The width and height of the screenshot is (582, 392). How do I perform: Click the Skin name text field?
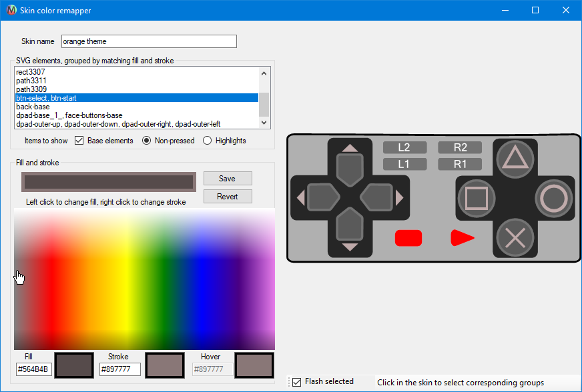coord(149,41)
